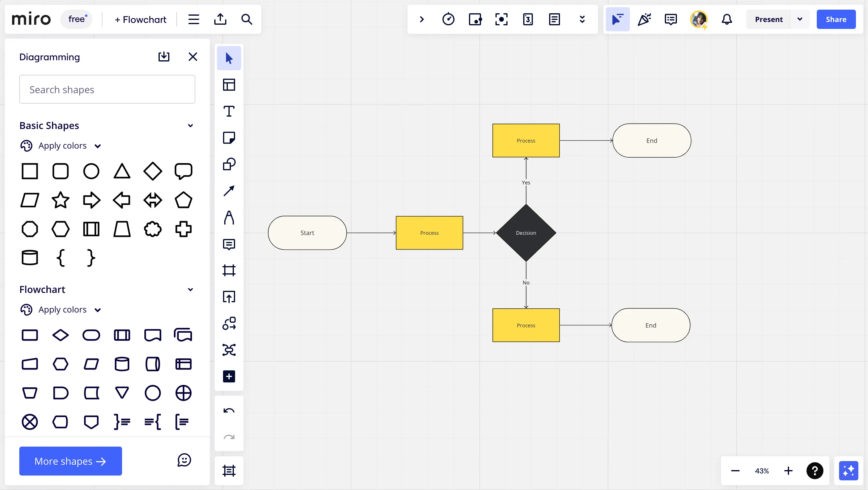This screenshot has height=490, width=868.
Task: Expand the Flowchart section
Action: (190, 289)
